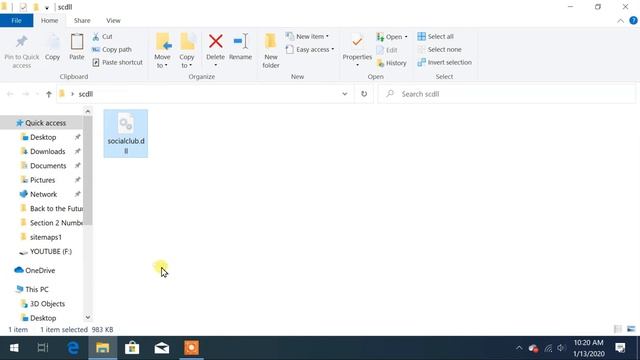The image size is (640, 360).
Task: Select Quick access in navigation pane
Action: tap(41, 123)
